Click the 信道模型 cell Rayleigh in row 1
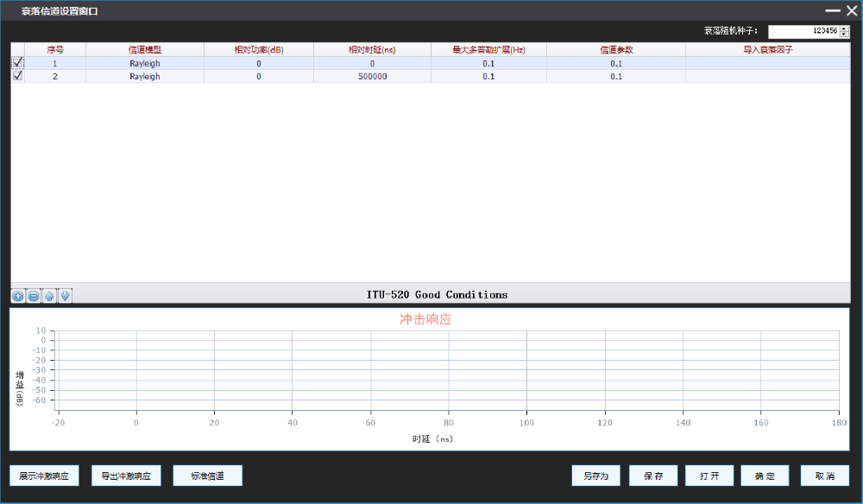863x504 pixels. 145,63
